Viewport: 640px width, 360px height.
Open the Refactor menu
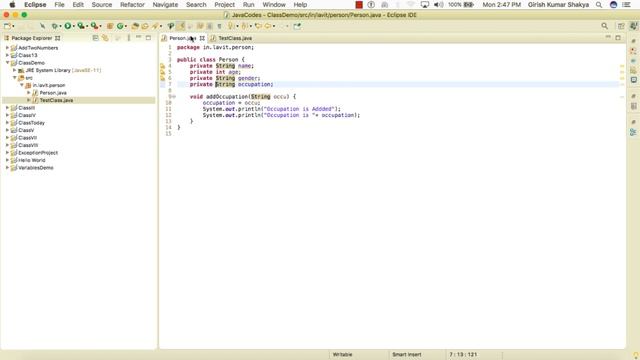132,5
